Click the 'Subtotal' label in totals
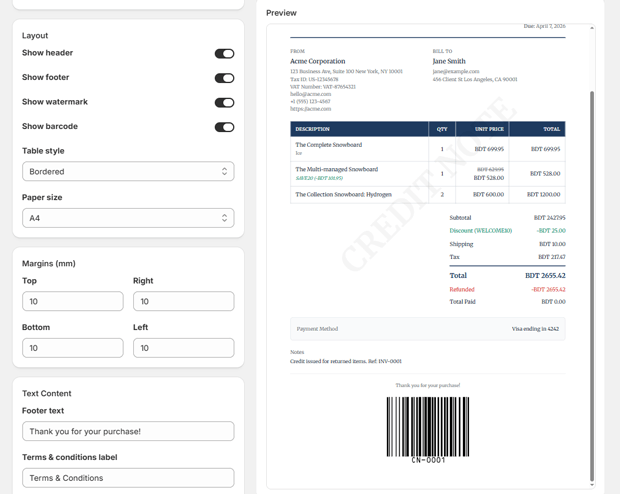Image resolution: width=620 pixels, height=494 pixels. pos(460,218)
